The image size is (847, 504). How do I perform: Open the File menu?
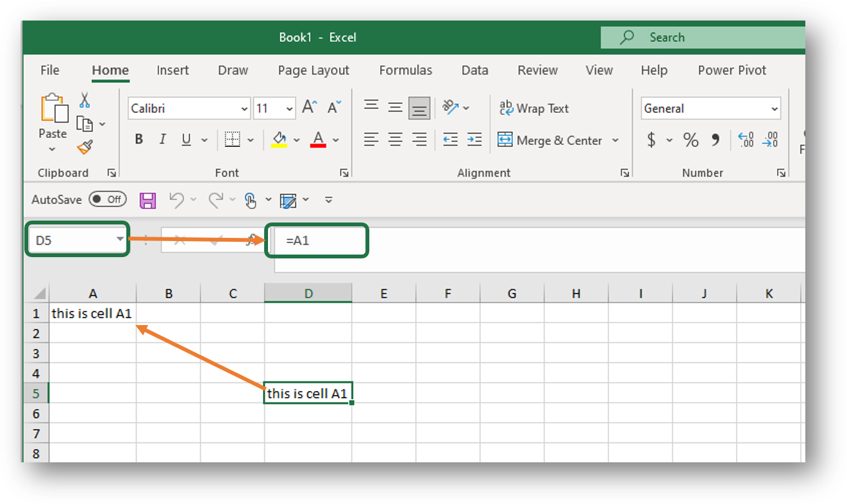click(49, 70)
